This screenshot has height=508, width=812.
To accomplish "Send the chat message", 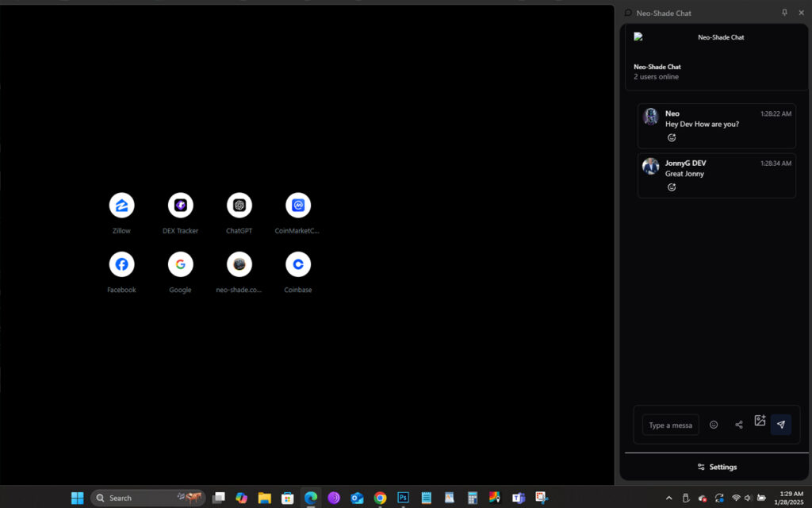I will pos(781,425).
